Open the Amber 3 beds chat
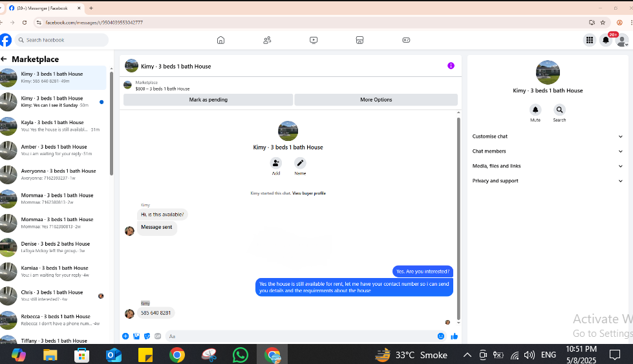The width and height of the screenshot is (633, 364). (53, 150)
